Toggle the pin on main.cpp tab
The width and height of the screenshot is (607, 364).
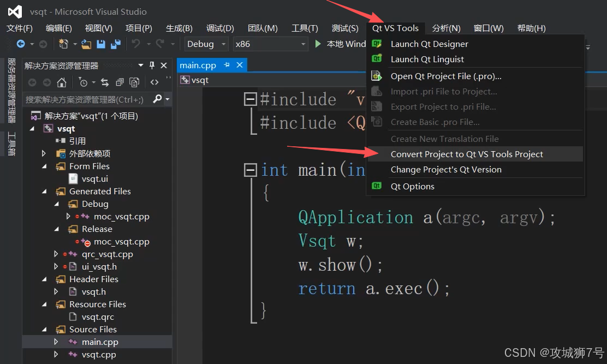pos(227,65)
